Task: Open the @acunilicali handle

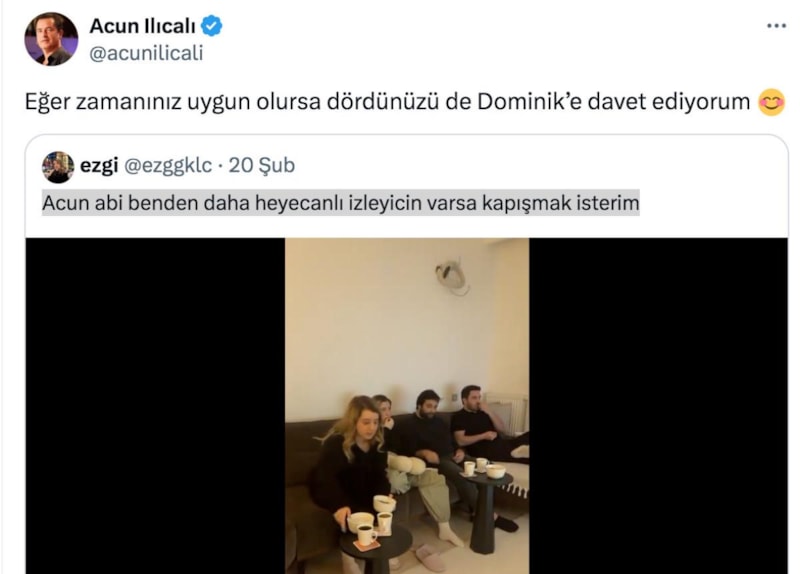Action: (x=146, y=53)
